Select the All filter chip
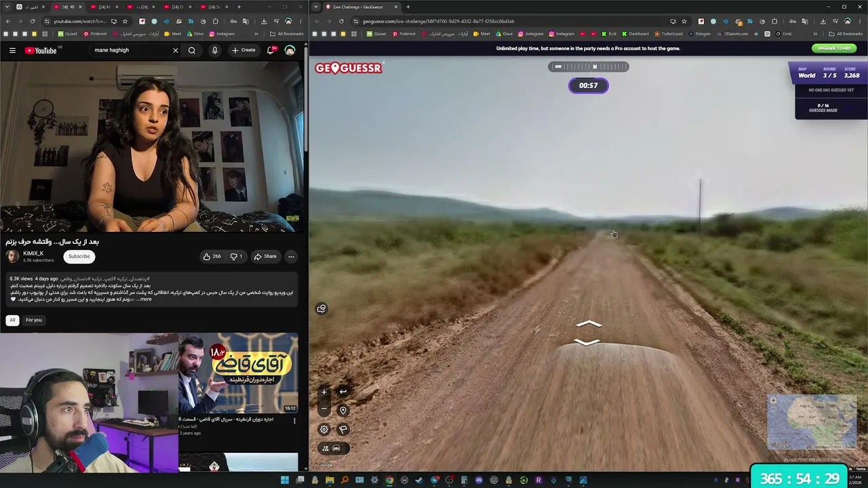 click(x=12, y=320)
